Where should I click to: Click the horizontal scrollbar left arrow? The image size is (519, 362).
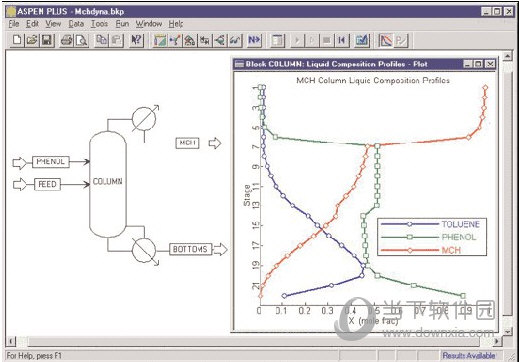tap(11, 341)
